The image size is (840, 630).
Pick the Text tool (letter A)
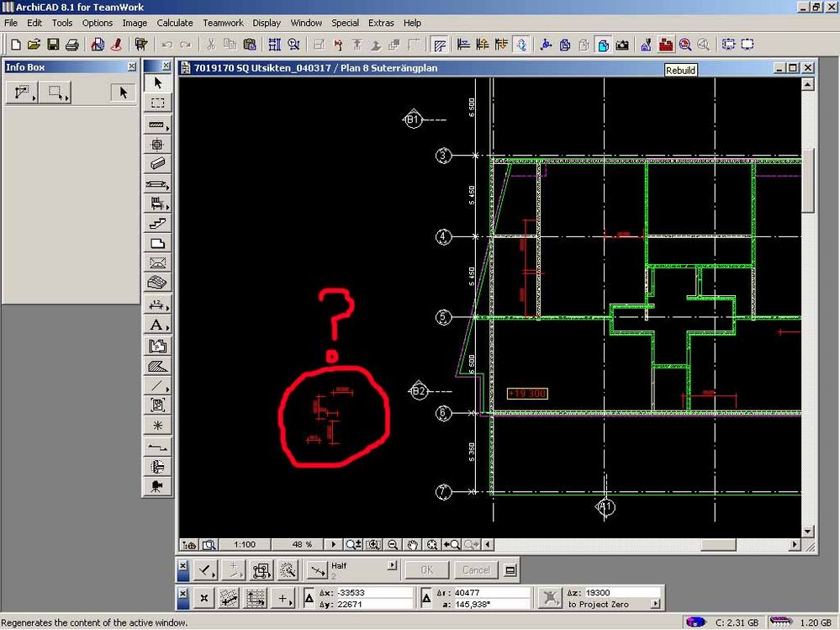pyautogui.click(x=157, y=326)
